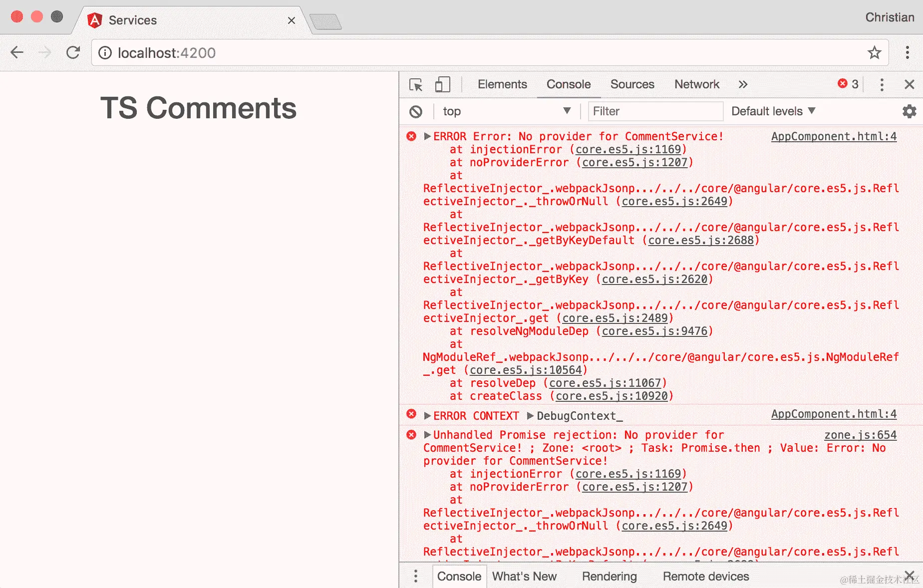Click the console Filter input field
The width and height of the screenshot is (923, 588).
click(655, 111)
